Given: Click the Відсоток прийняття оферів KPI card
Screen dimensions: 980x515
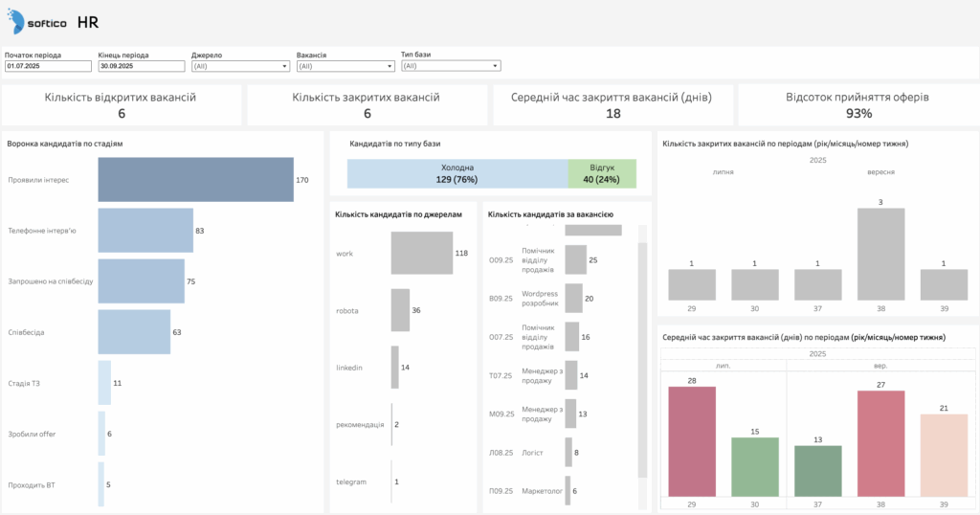Looking at the screenshot, I should [857, 105].
